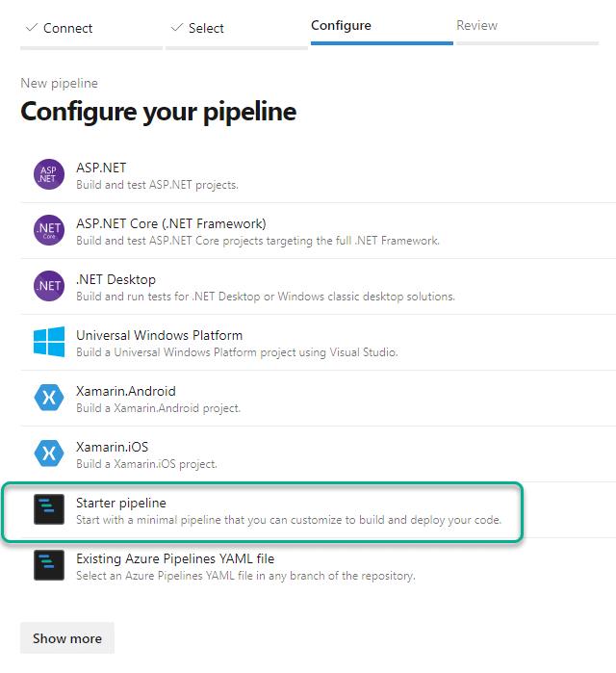Click the .NET Desktop description text
Image resolution: width=616 pixels, height=673 pixels.
pyautogui.click(x=266, y=297)
